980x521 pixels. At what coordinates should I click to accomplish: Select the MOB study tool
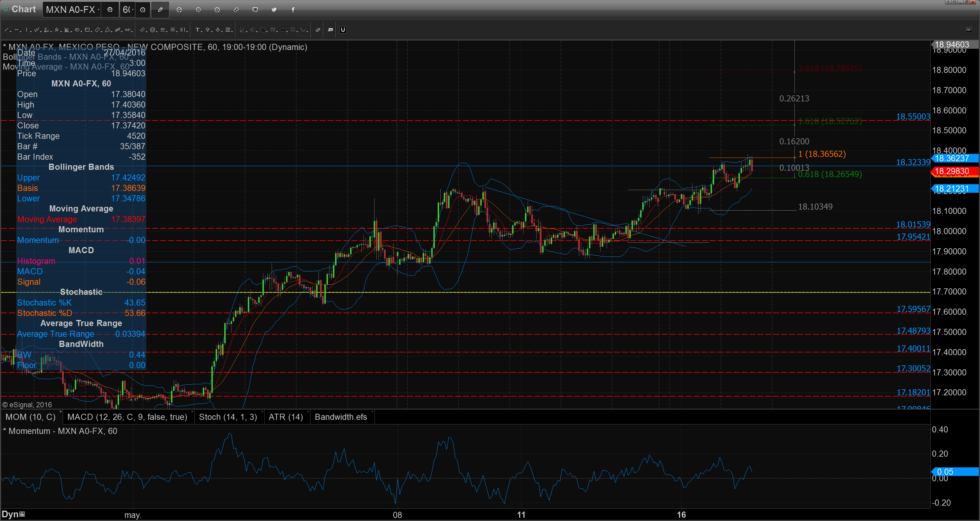click(x=273, y=30)
